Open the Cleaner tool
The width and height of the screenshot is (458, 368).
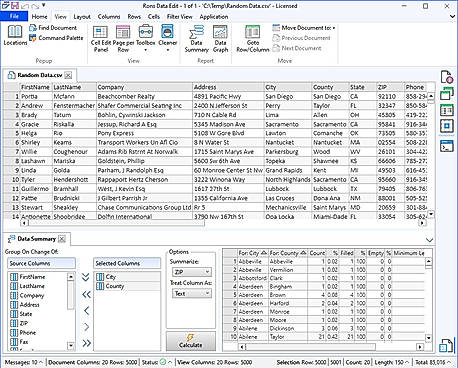167,38
